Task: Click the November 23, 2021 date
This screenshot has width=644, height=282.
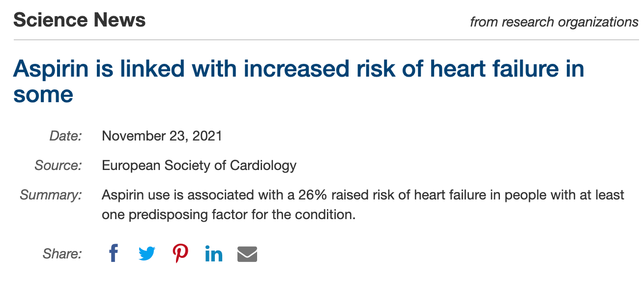Action: [x=162, y=136]
